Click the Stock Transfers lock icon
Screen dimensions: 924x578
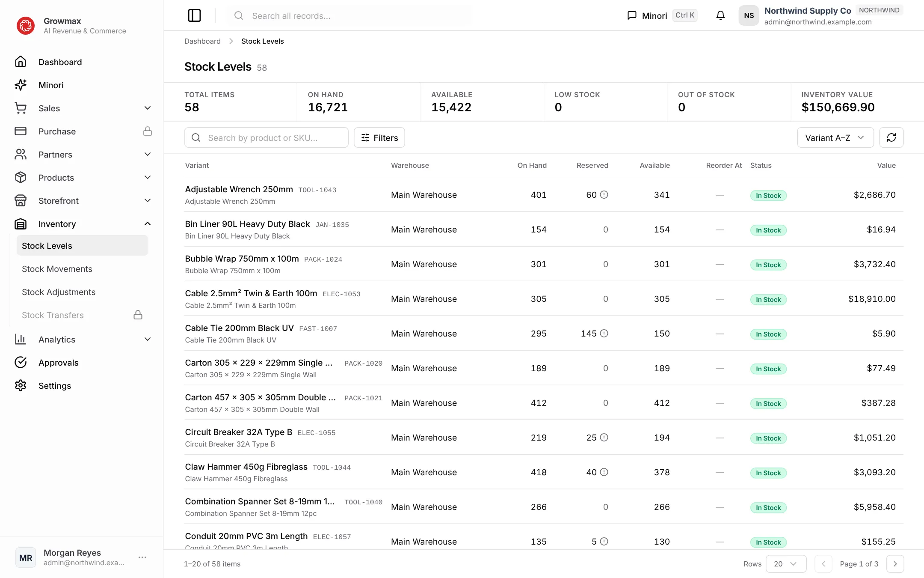point(138,315)
